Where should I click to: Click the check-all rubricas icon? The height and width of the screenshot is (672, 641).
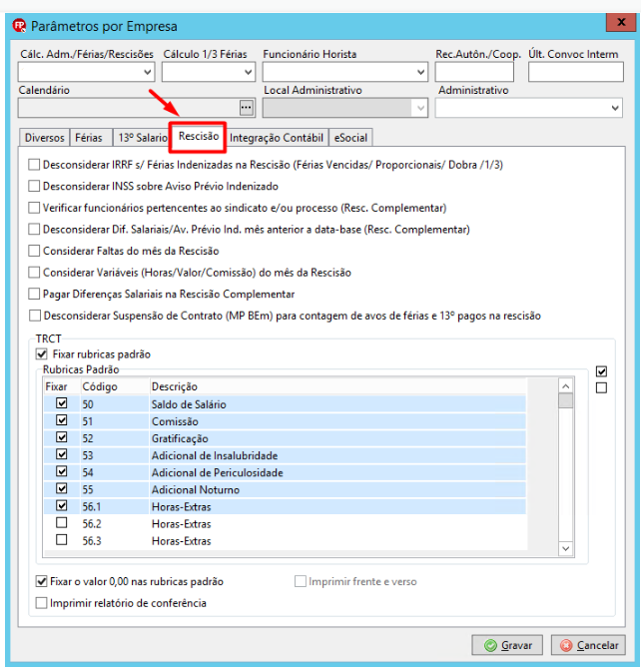(601, 371)
